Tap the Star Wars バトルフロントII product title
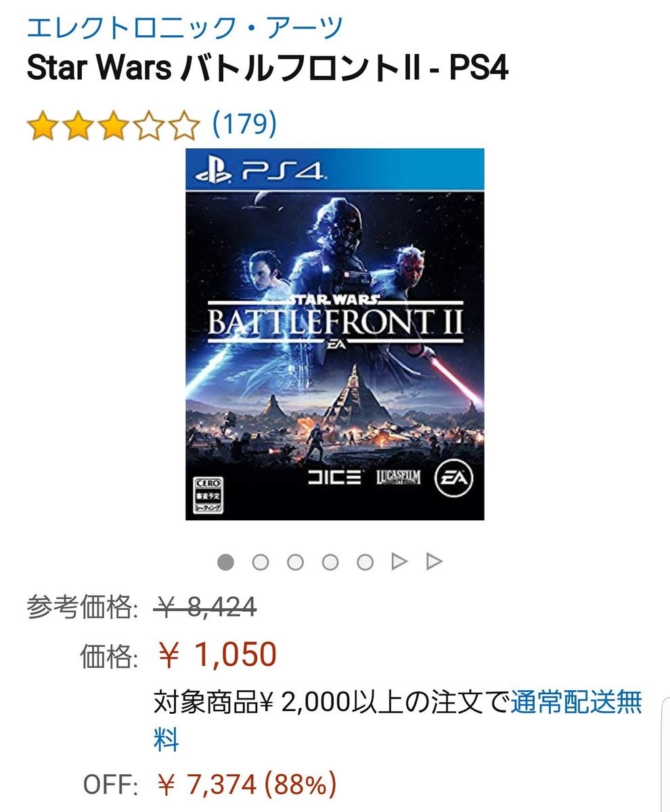Image resolution: width=670 pixels, height=812 pixels. pos(267,69)
